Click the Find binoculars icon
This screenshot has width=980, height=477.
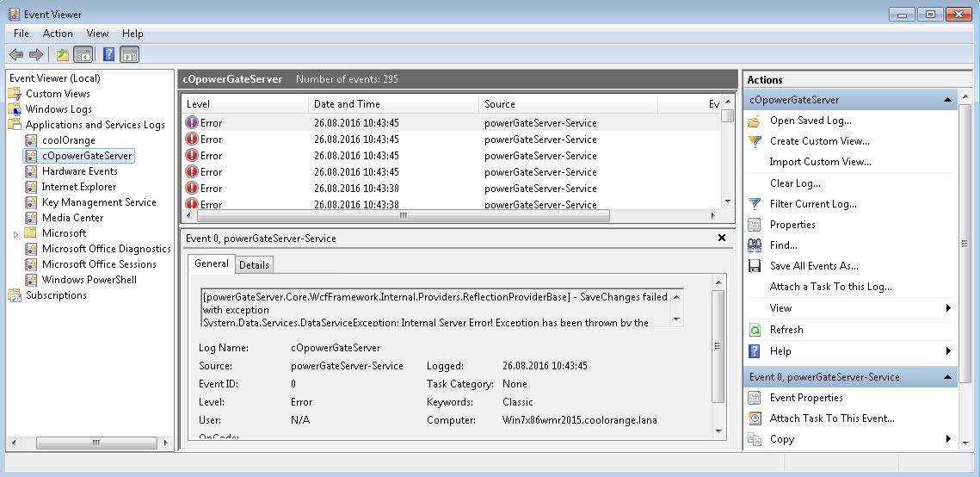click(755, 245)
